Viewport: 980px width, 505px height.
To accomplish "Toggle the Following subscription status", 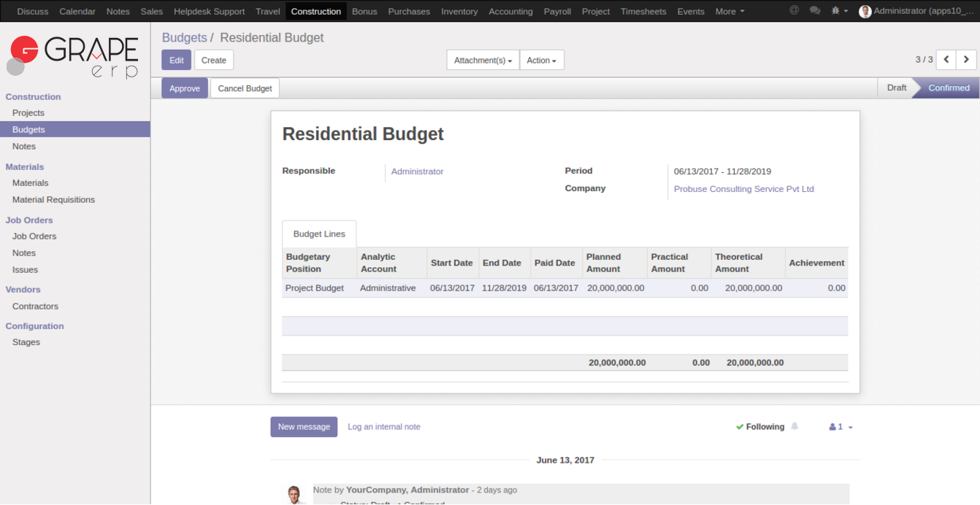I will click(x=759, y=427).
